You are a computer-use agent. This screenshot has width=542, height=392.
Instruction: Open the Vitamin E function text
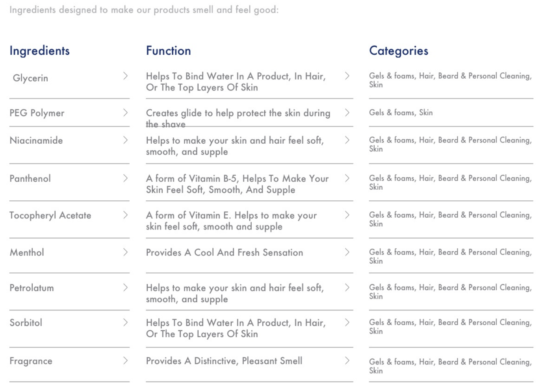231,221
